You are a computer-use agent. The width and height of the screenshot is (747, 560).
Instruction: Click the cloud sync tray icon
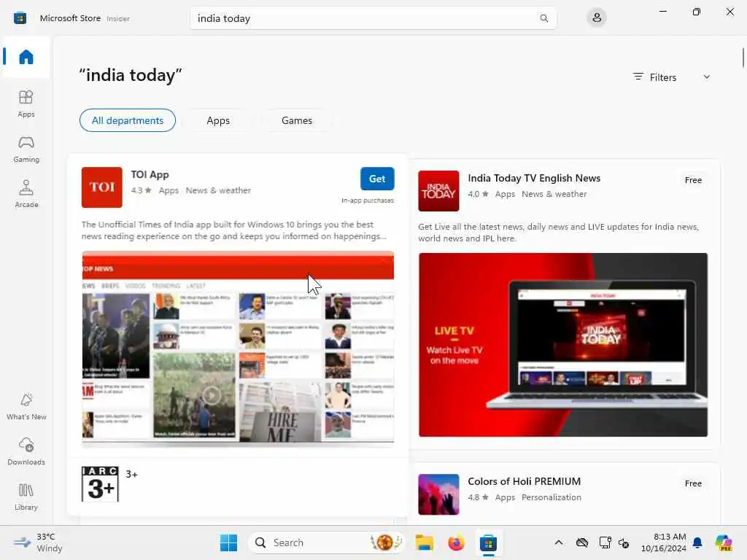click(581, 542)
